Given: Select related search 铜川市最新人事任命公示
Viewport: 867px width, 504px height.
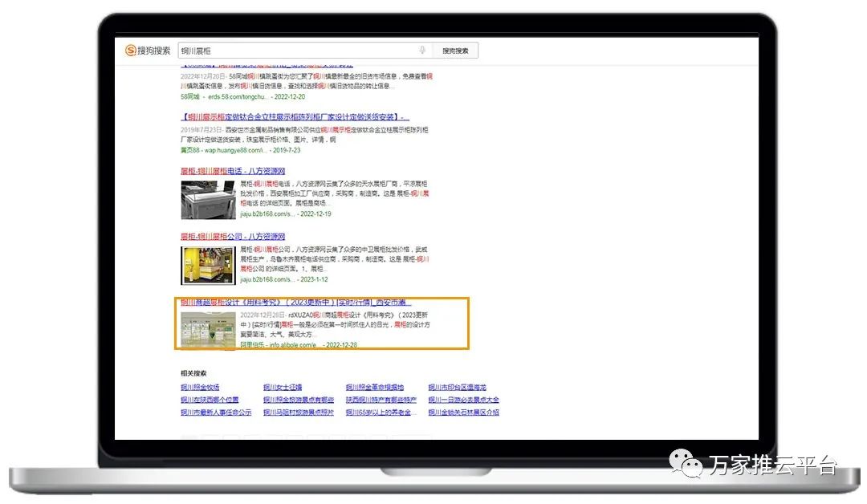Looking at the screenshot, I should 216,413.
